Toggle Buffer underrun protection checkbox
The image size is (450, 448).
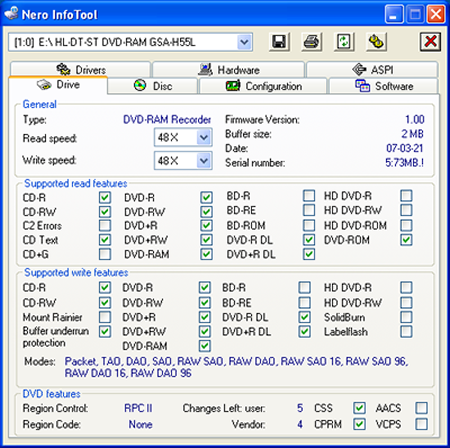[x=105, y=331]
